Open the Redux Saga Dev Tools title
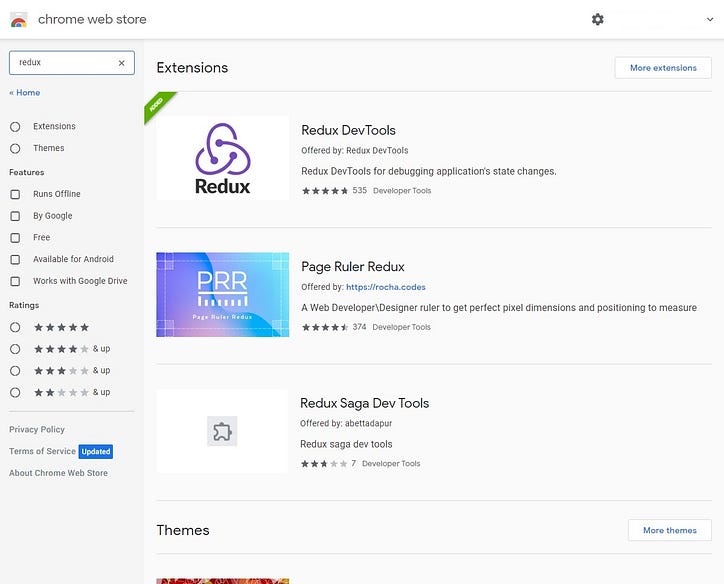Viewport: 724px width, 584px height. click(364, 403)
